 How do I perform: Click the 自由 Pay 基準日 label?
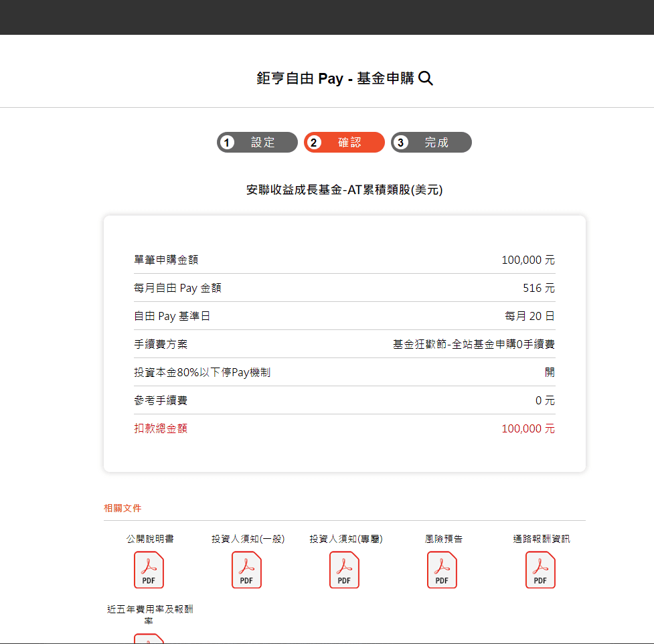pos(171,316)
